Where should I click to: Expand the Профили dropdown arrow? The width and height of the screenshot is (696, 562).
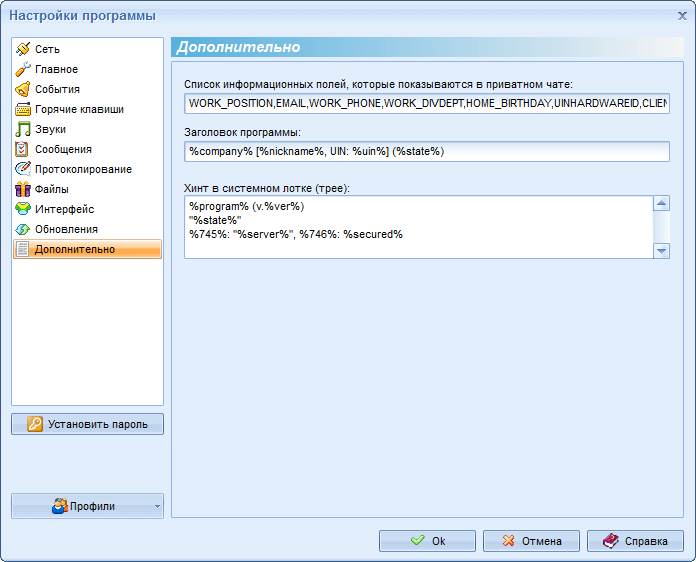pos(157,507)
